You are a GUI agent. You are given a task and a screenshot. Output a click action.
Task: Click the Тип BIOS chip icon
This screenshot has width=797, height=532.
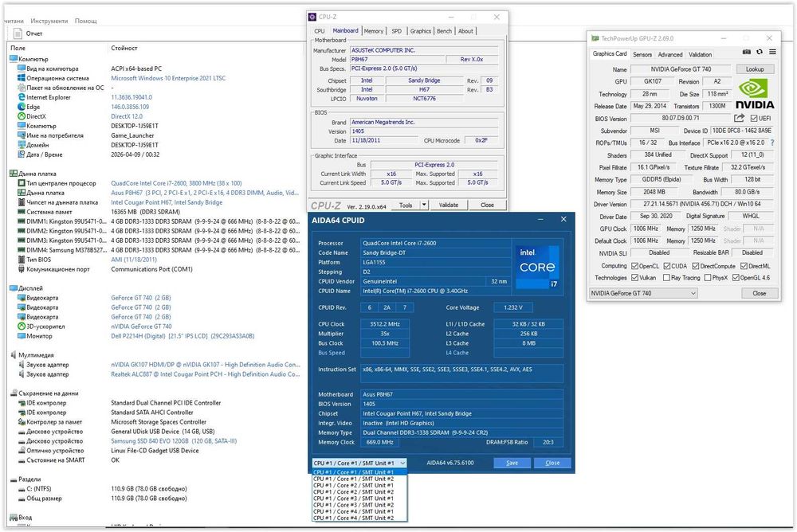pos(22,260)
